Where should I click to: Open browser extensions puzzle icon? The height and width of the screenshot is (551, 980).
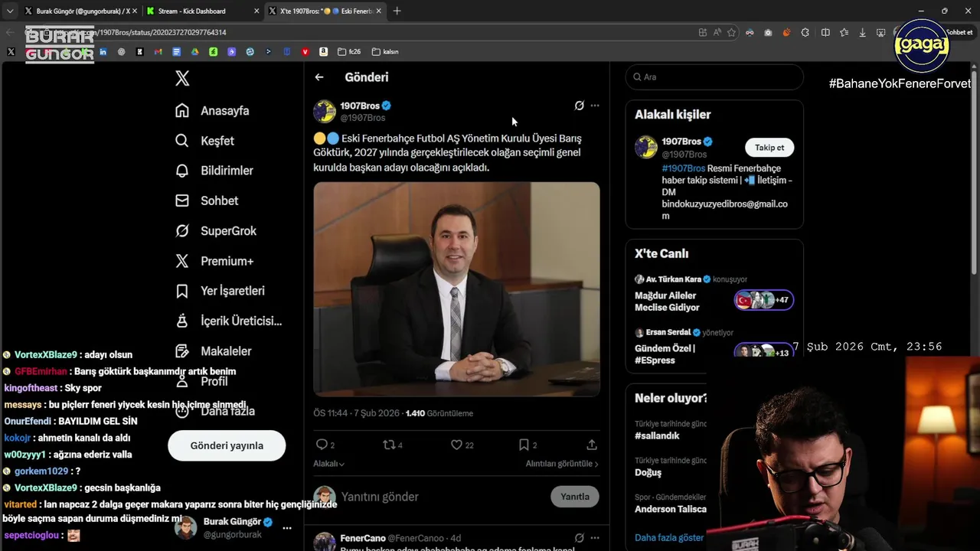click(805, 32)
